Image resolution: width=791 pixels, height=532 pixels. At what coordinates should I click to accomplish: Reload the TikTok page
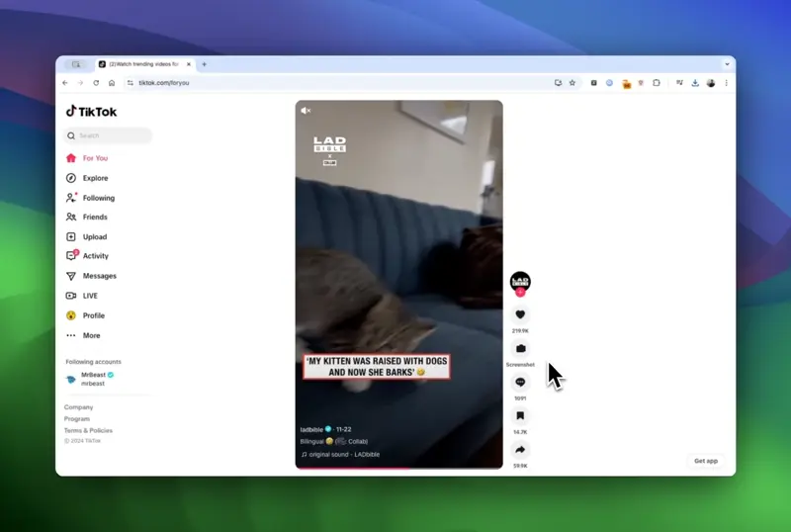click(x=96, y=83)
